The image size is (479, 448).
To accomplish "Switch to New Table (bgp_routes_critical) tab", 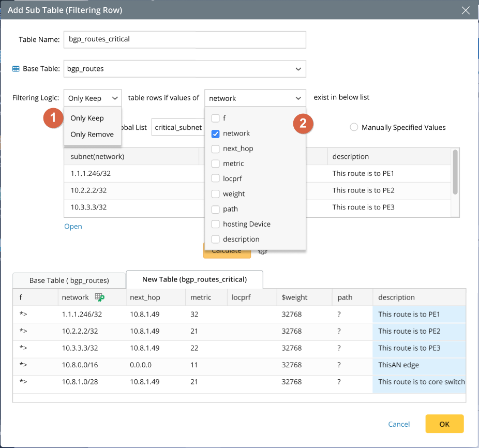I will pyautogui.click(x=194, y=279).
